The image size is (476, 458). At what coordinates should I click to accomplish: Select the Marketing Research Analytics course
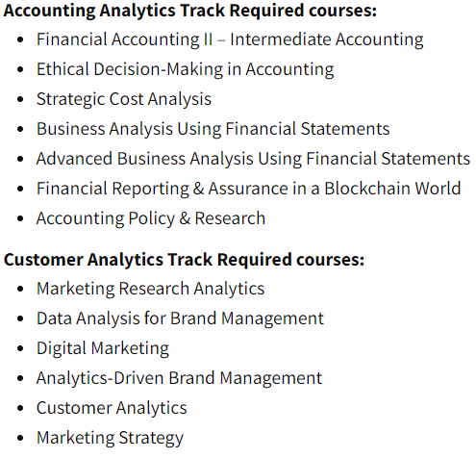coord(150,289)
